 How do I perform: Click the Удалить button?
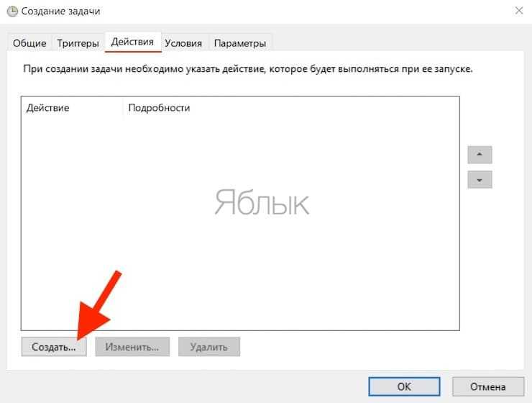pyautogui.click(x=209, y=347)
